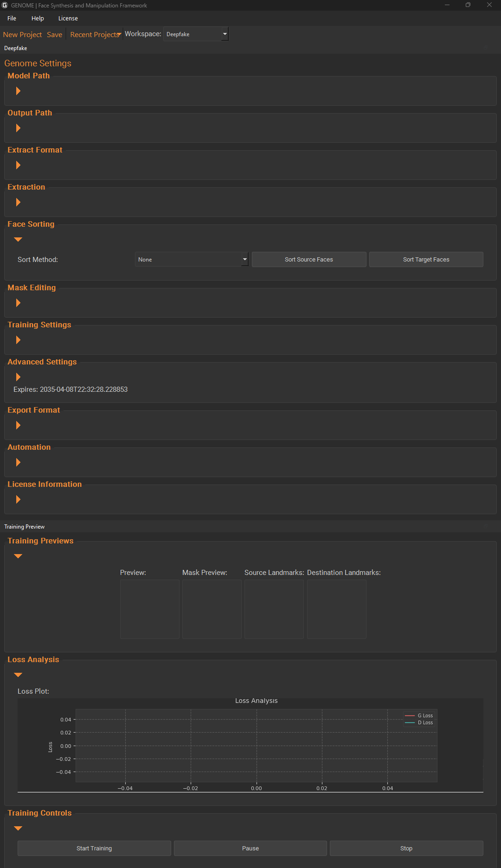Open the Workspace Deepfake combo box
This screenshot has width=501, height=868.
pos(196,34)
